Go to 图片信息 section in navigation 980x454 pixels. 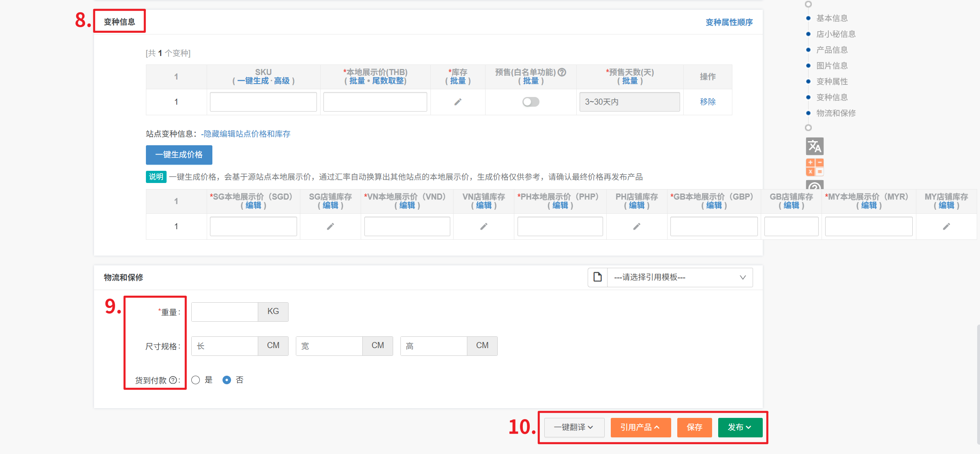[x=832, y=66]
